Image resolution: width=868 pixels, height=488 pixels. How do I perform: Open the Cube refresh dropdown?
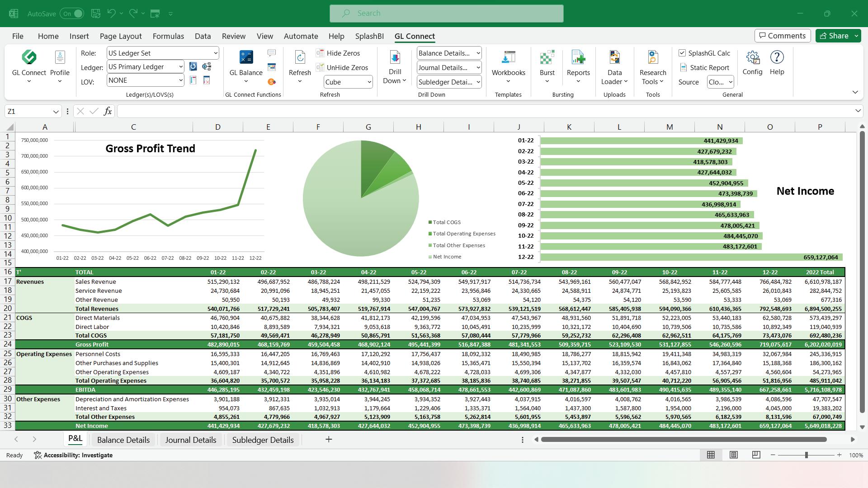point(369,82)
